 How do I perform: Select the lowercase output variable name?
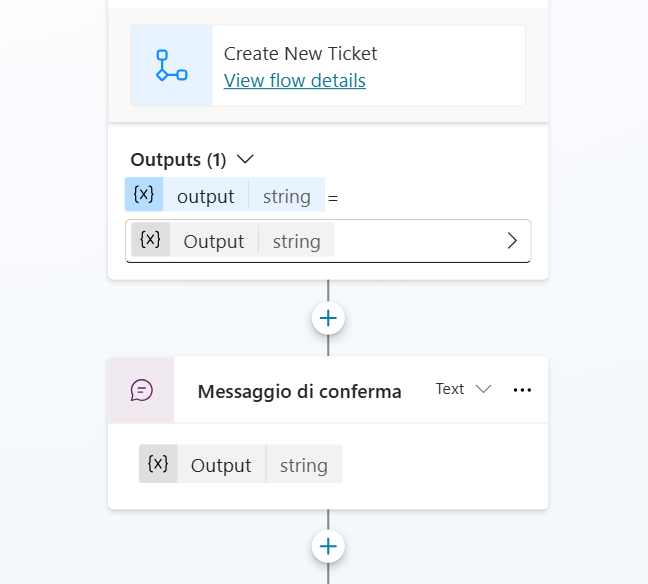(x=205, y=196)
